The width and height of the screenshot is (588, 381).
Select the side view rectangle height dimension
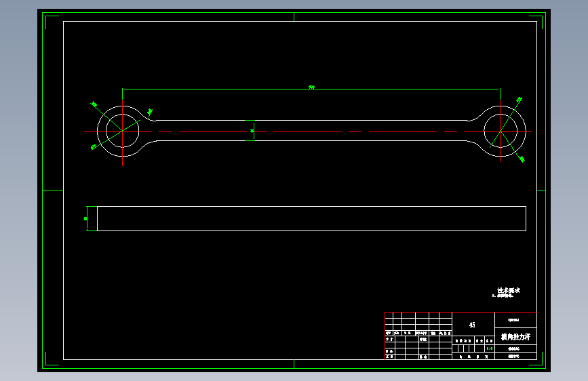[85, 218]
